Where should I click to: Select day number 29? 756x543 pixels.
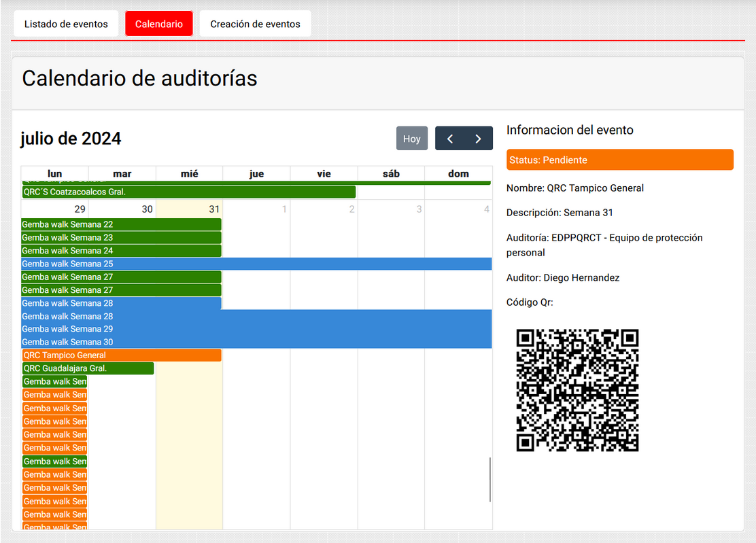(x=80, y=209)
